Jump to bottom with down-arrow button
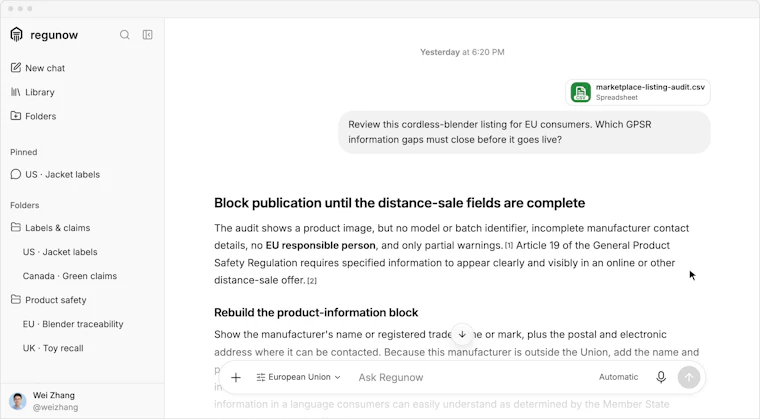 point(462,334)
